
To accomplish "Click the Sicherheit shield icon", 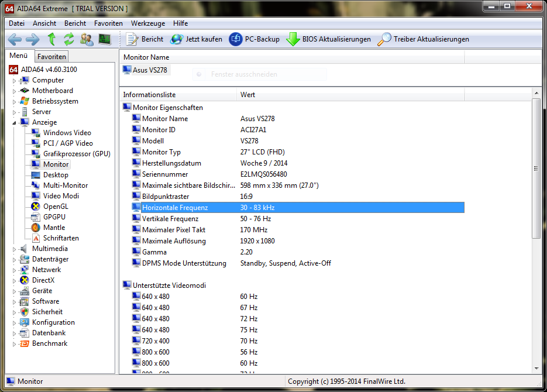I will [x=25, y=312].
